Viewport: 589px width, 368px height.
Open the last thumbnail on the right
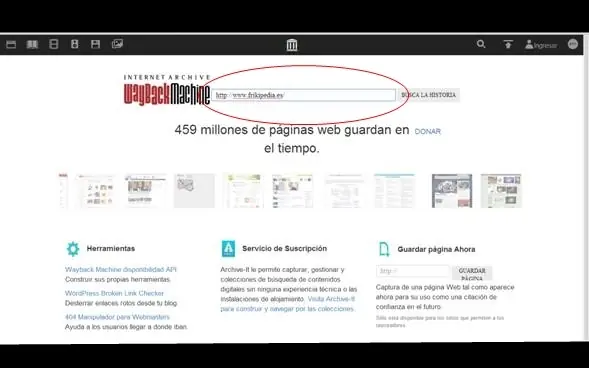tap(501, 191)
